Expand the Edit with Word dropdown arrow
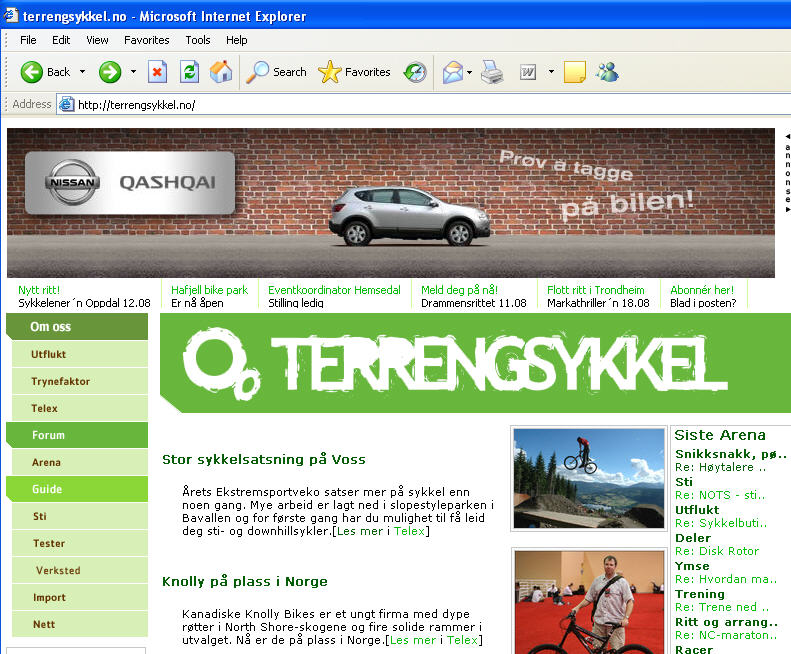The height and width of the screenshot is (654, 791). coord(551,72)
